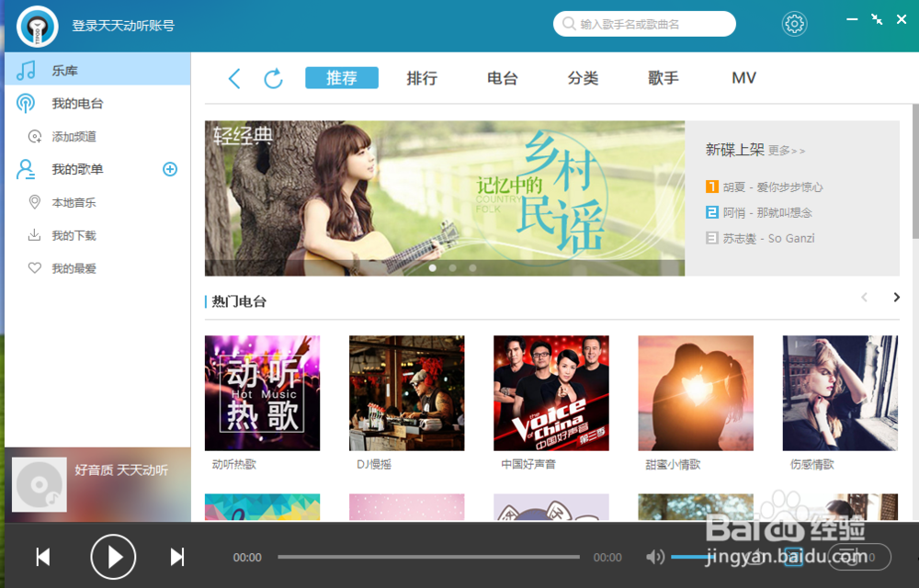Viewport: 919px width, 588px height.
Task: Select second banner carousel dot
Action: 452,267
